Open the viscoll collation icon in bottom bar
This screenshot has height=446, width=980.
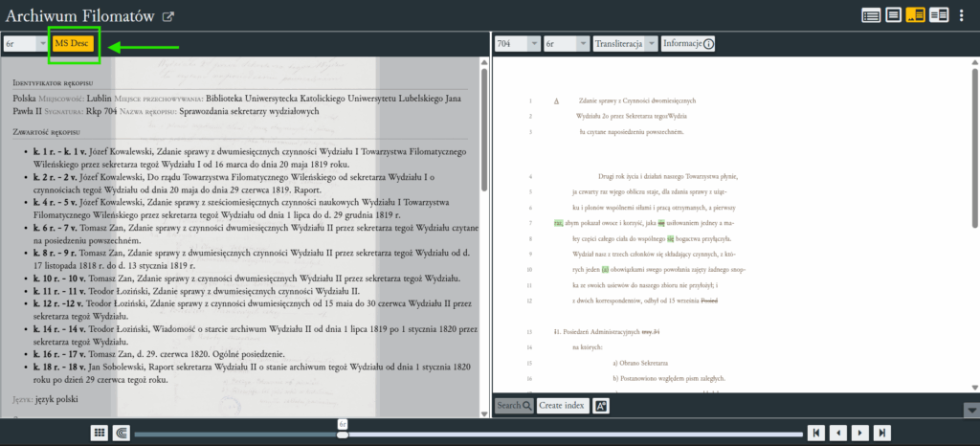tap(122, 433)
